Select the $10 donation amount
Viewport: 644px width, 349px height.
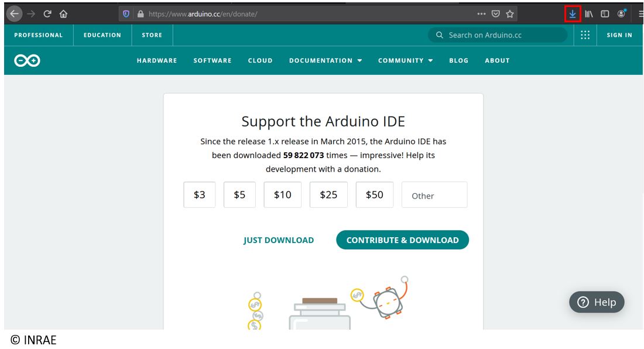click(282, 195)
